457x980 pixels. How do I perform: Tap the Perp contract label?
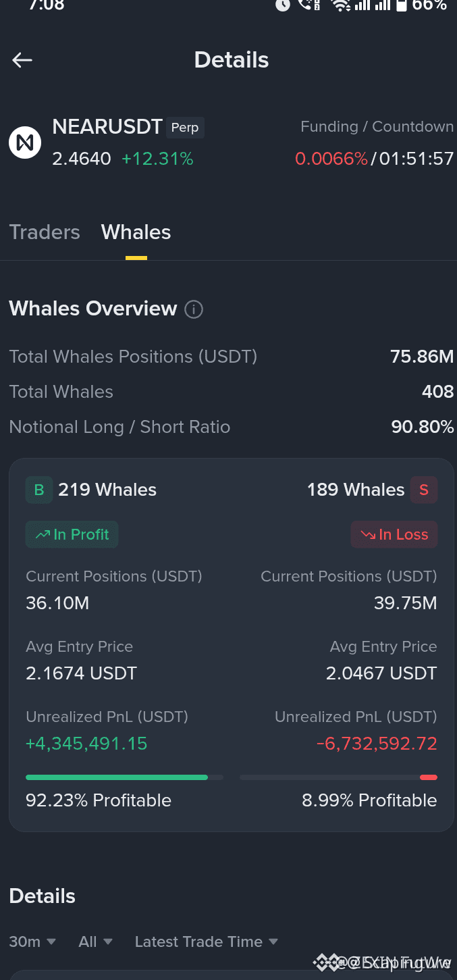185,128
